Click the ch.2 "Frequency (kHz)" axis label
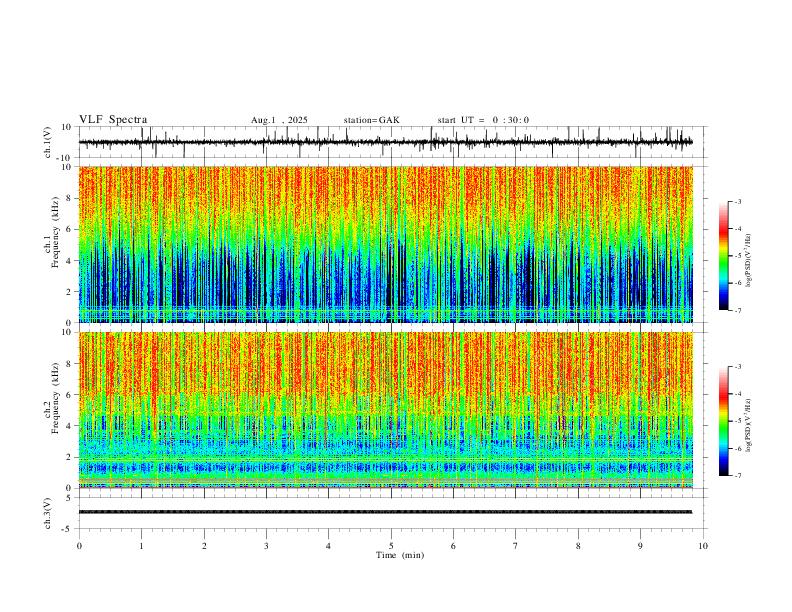This screenshot has width=792, height=612. coord(55,398)
